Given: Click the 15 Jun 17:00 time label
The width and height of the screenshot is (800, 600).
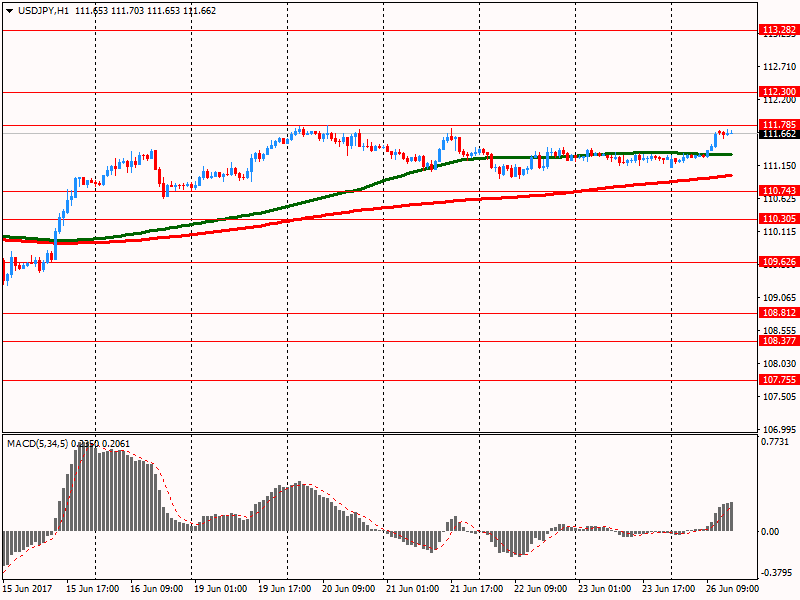Looking at the screenshot, I should (92, 589).
